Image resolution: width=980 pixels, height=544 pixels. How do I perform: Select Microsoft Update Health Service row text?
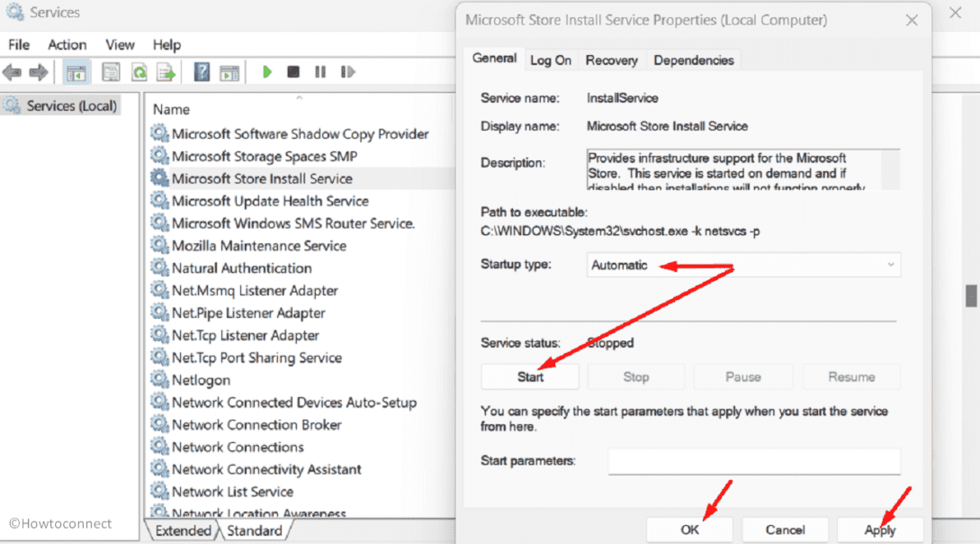coord(270,202)
